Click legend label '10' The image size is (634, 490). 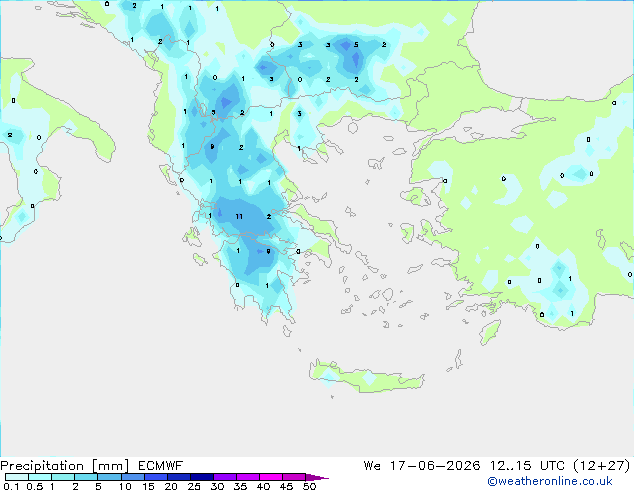click(x=125, y=486)
